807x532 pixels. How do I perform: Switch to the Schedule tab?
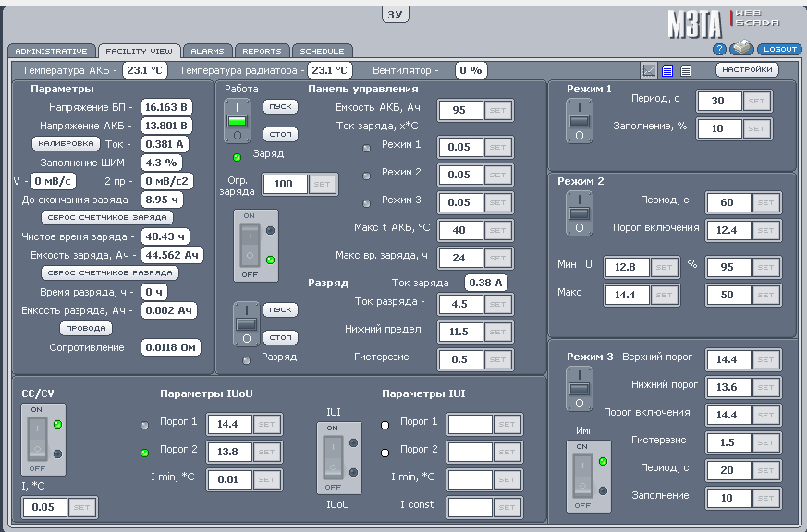pos(322,51)
